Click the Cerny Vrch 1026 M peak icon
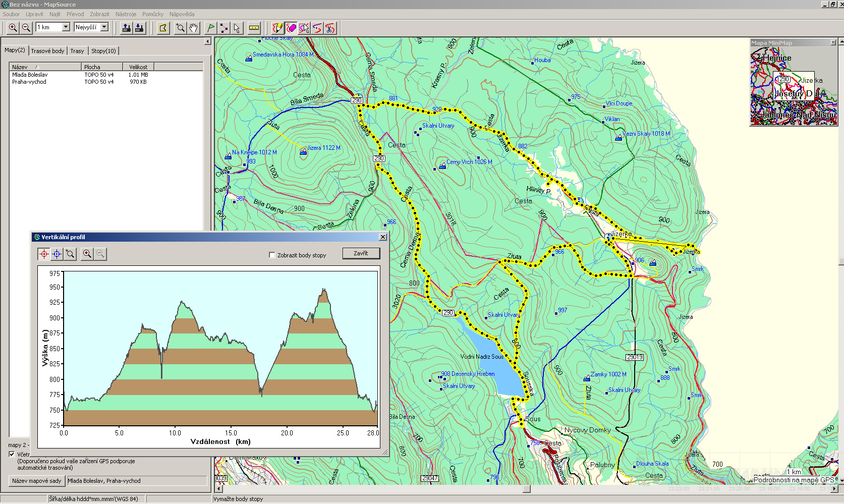This screenshot has height=504, width=844. click(442, 165)
